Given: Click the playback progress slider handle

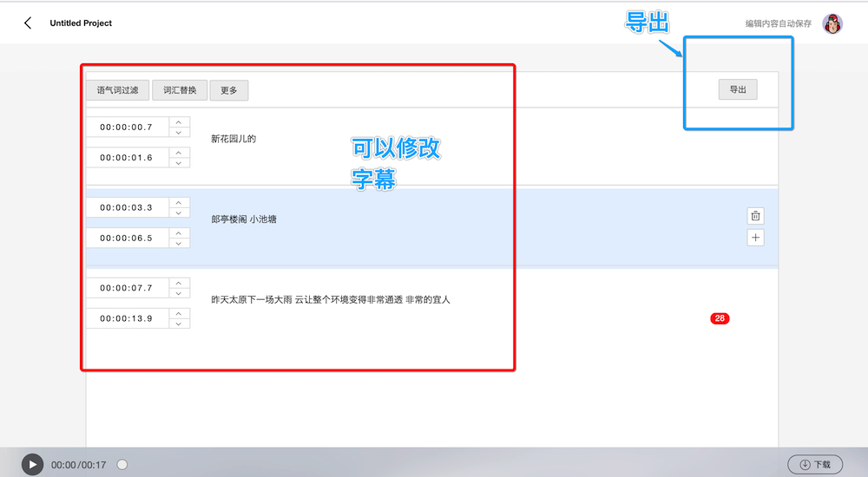Looking at the screenshot, I should (x=122, y=465).
